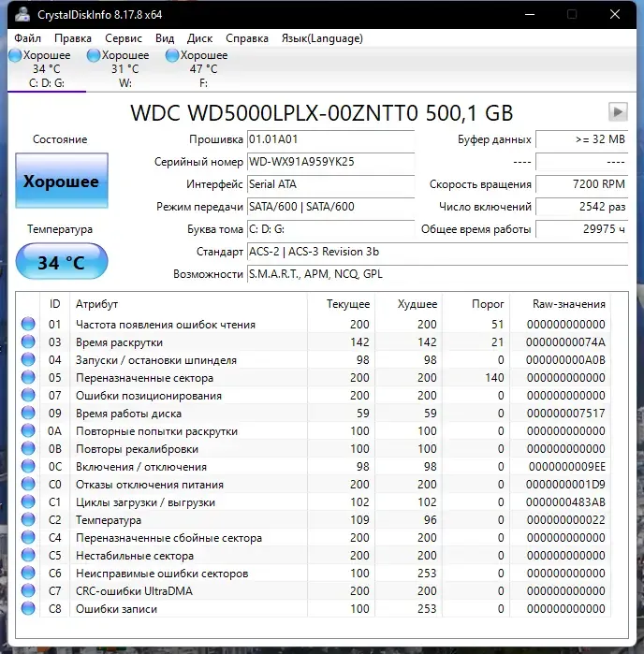Image resolution: width=644 pixels, height=654 pixels.
Task: Click the status dot for attribute 09
Action: [28, 413]
